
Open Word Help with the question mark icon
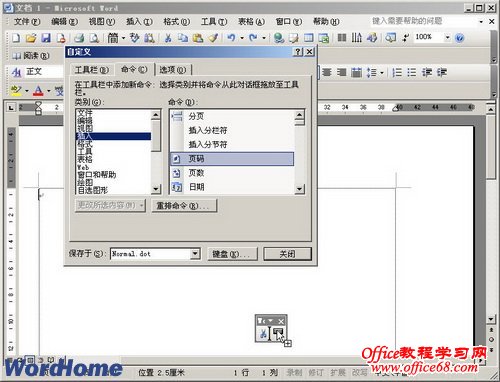coord(459,38)
